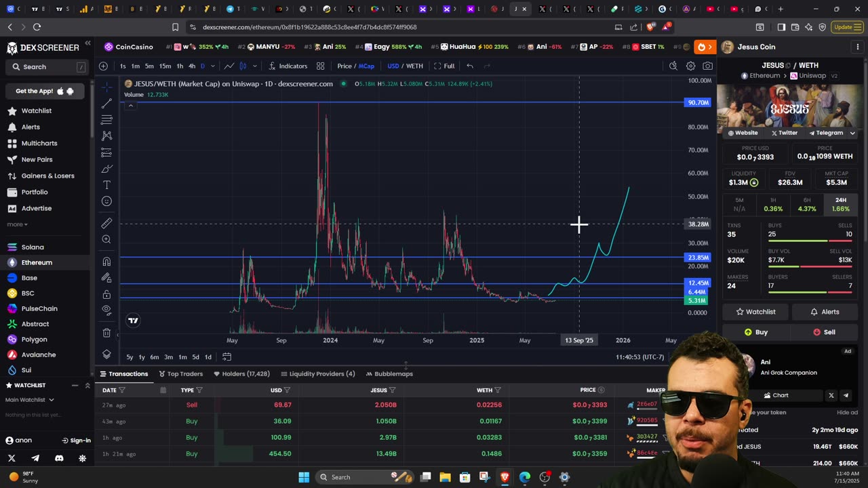Select the line chart style icon
The height and width of the screenshot is (488, 868).
[229, 66]
